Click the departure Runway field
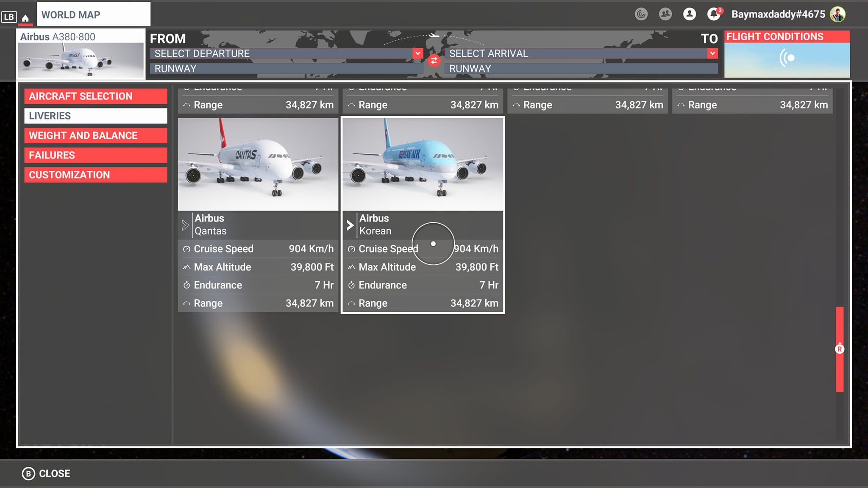The image size is (868, 488). 286,69
